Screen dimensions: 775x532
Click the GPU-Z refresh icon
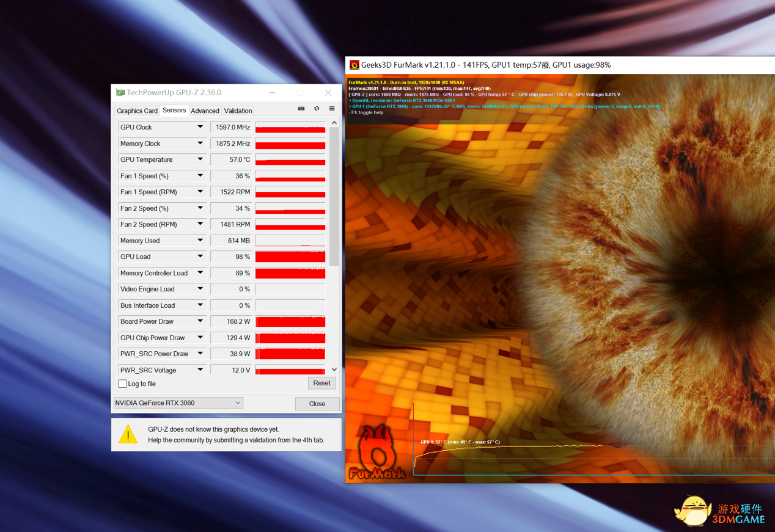pyautogui.click(x=317, y=109)
